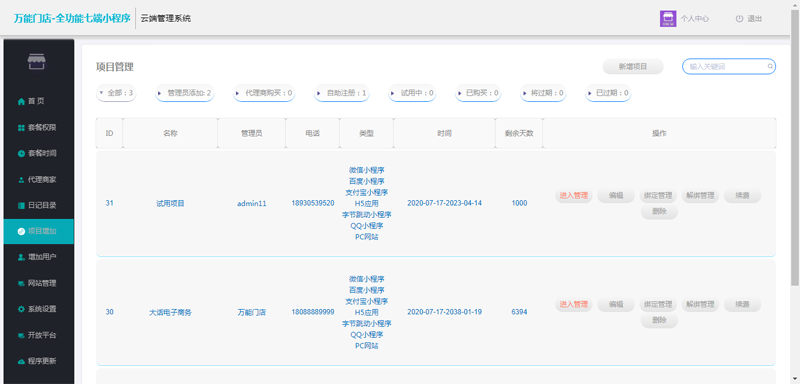Click remaining days value 1000
Viewport: 800px width, 384px height.
click(x=519, y=203)
